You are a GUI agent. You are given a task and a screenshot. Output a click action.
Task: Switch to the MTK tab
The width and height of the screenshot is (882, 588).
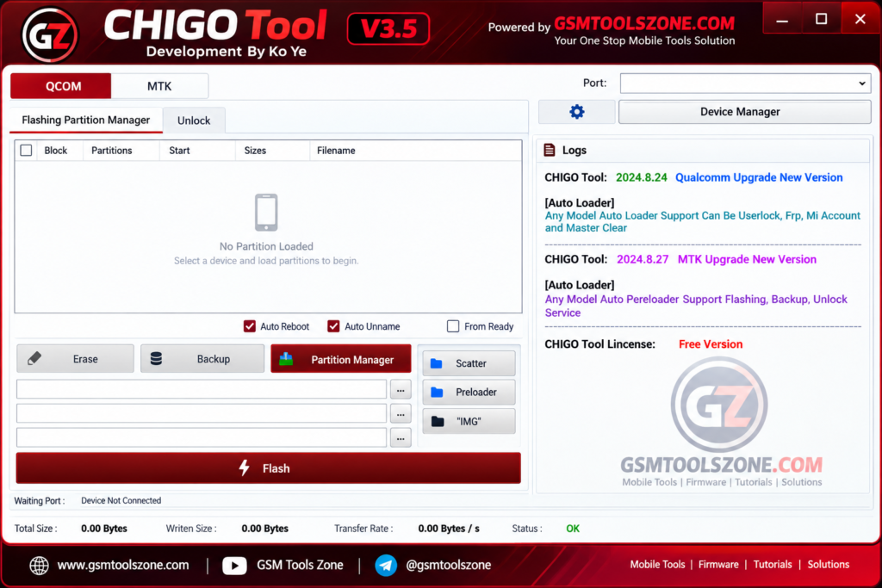pyautogui.click(x=159, y=86)
